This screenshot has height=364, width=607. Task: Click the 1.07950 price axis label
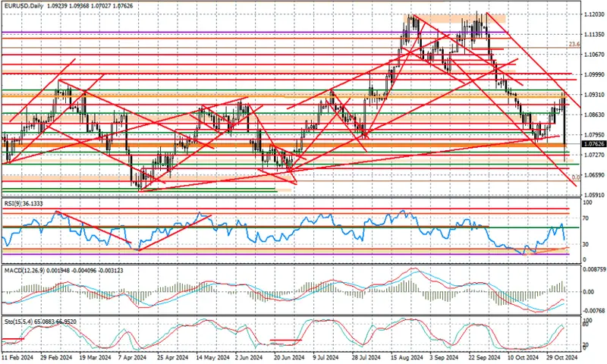pos(593,135)
